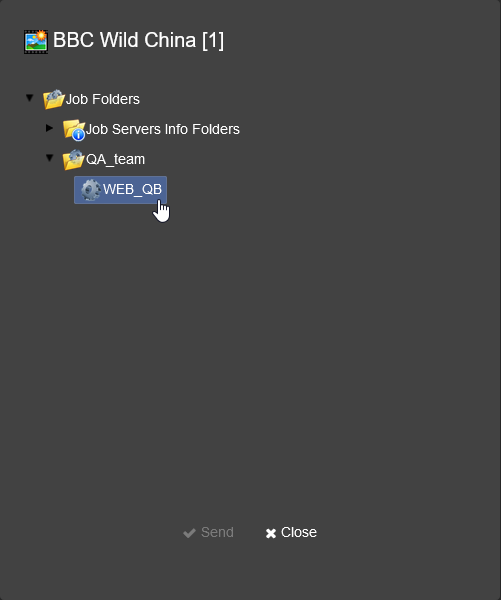Select the QA_team folder label
The image size is (501, 600).
tap(116, 160)
